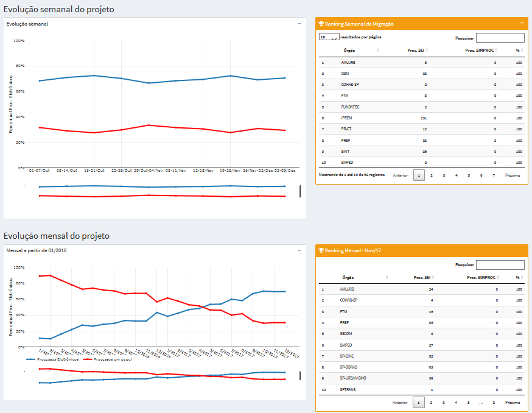Screen dimensions: 532x413
Task: Select the CGM row in weekly ranking
Action: click(422, 73)
